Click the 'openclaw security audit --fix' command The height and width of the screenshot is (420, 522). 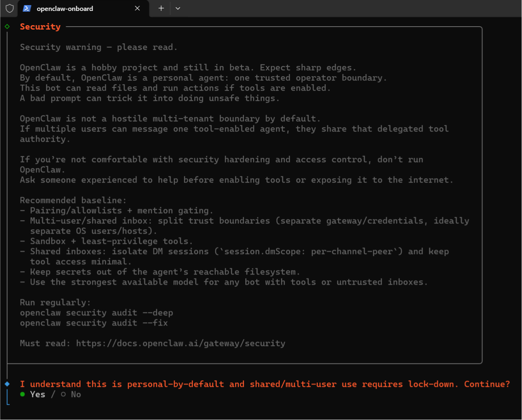tap(94, 323)
